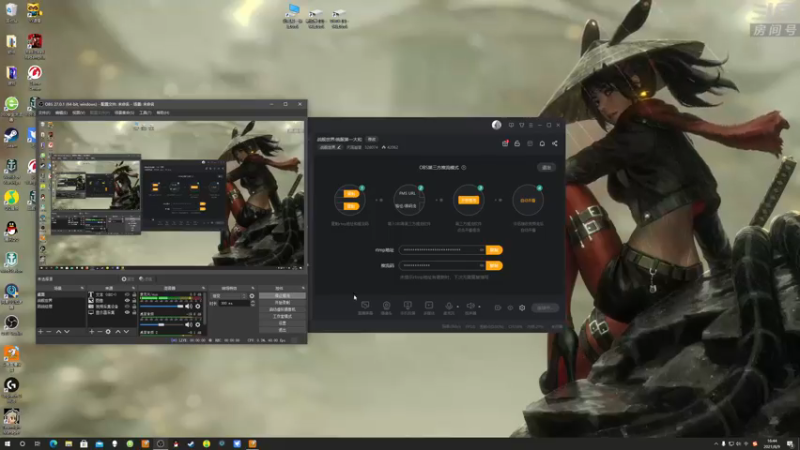800x450 pixels.
Task: Mute the first audio channel in OBS mixer
Action: coord(188,306)
